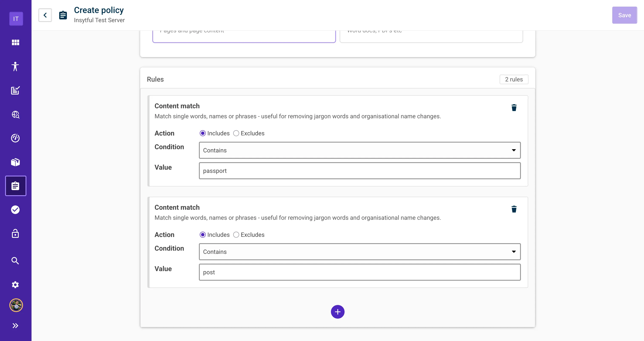Image resolution: width=644 pixels, height=341 pixels.
Task: Save the policy
Action: [624, 15]
